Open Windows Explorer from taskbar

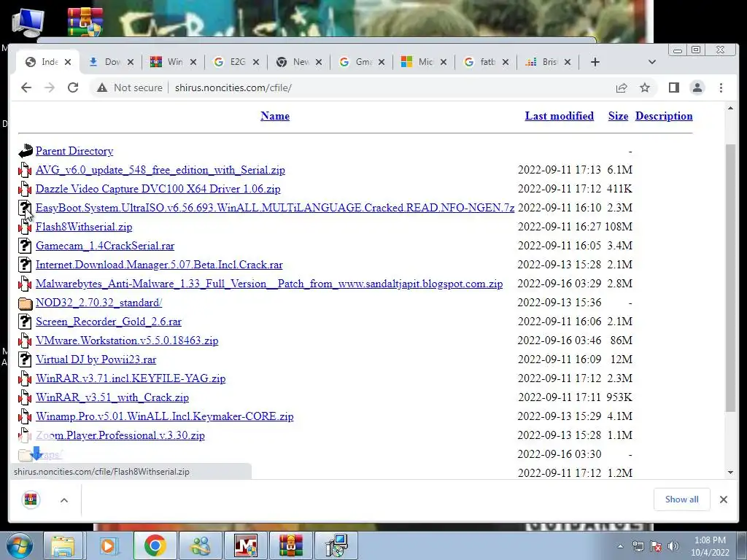tap(63, 545)
